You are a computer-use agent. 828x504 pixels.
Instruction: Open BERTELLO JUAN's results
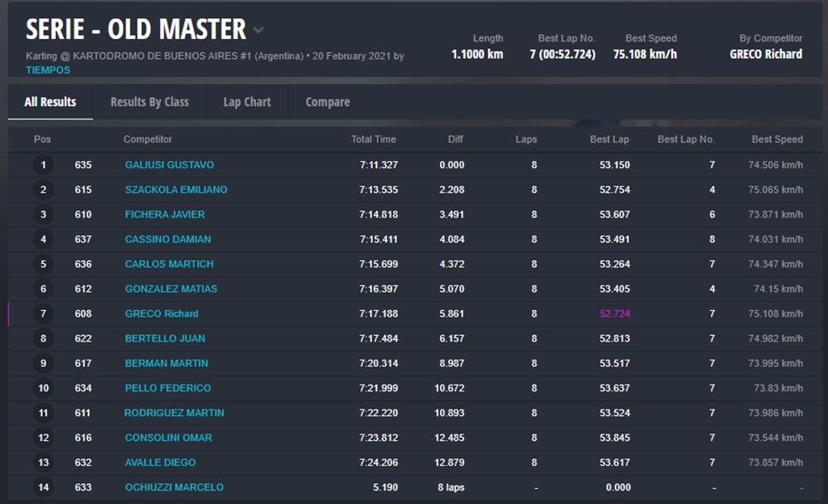pyautogui.click(x=165, y=339)
